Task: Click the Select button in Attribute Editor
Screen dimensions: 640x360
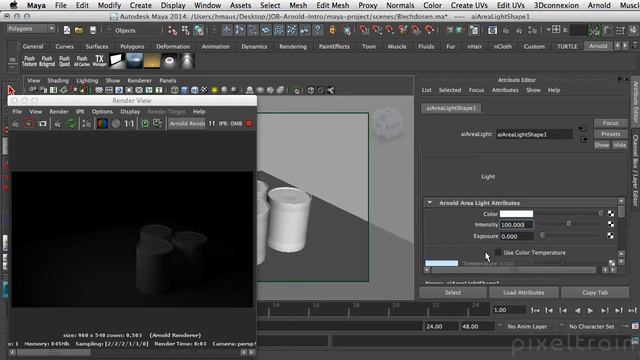Action: 453,292
